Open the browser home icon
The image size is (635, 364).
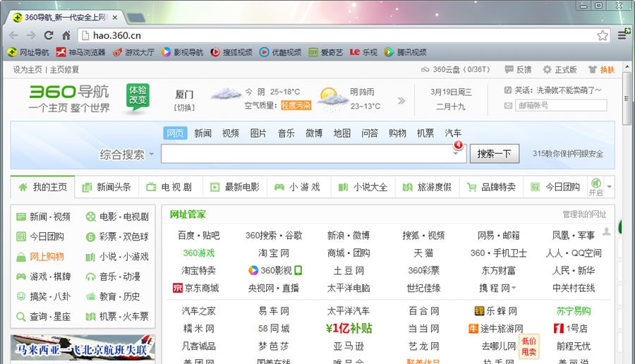click(x=66, y=36)
